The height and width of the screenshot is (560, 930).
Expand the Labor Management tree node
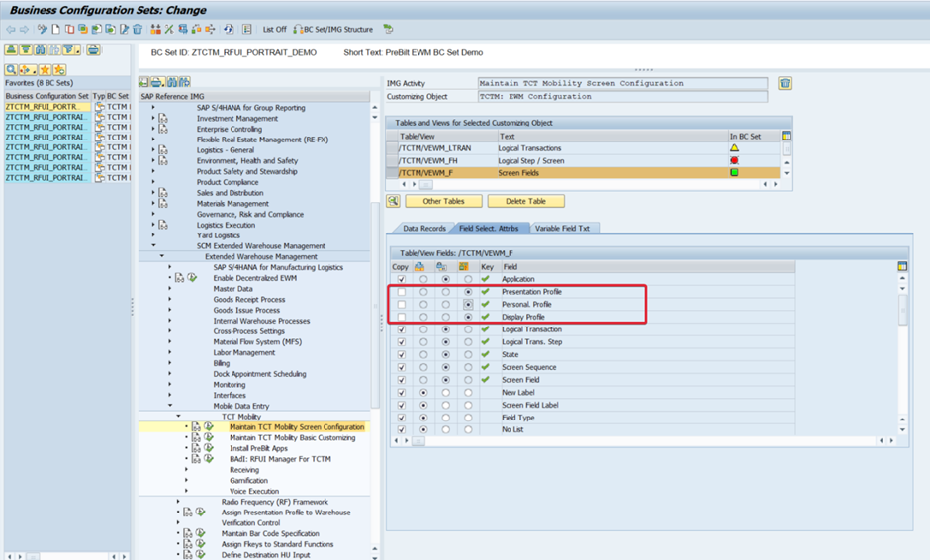pos(170,352)
